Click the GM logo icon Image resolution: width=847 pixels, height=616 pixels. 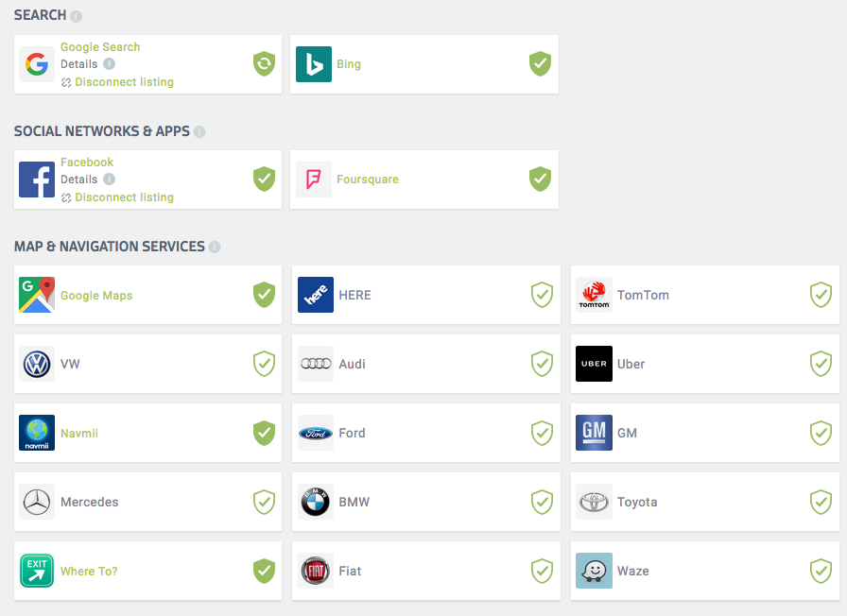click(x=595, y=433)
